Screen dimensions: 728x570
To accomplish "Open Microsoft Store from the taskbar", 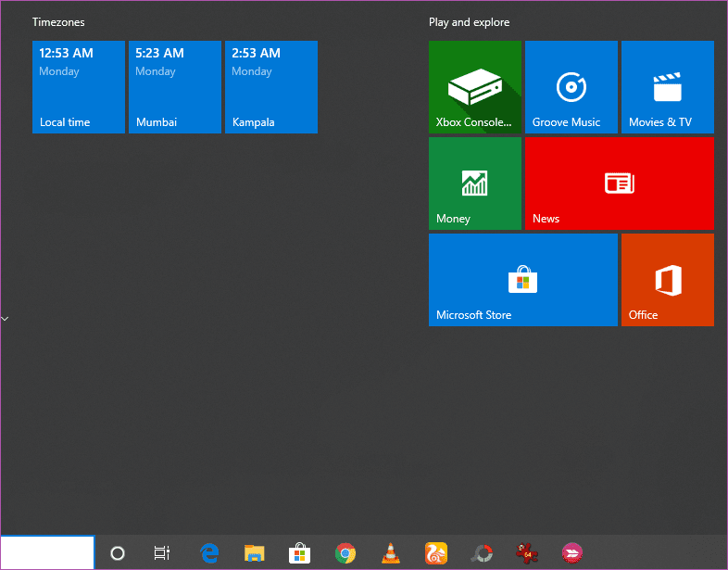I will [299, 552].
